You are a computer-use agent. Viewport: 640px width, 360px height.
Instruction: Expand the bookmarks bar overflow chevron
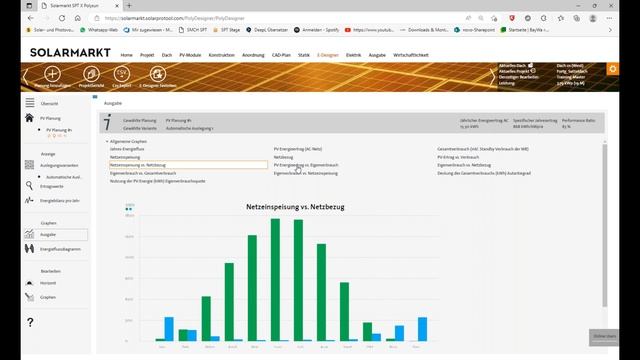610,30
